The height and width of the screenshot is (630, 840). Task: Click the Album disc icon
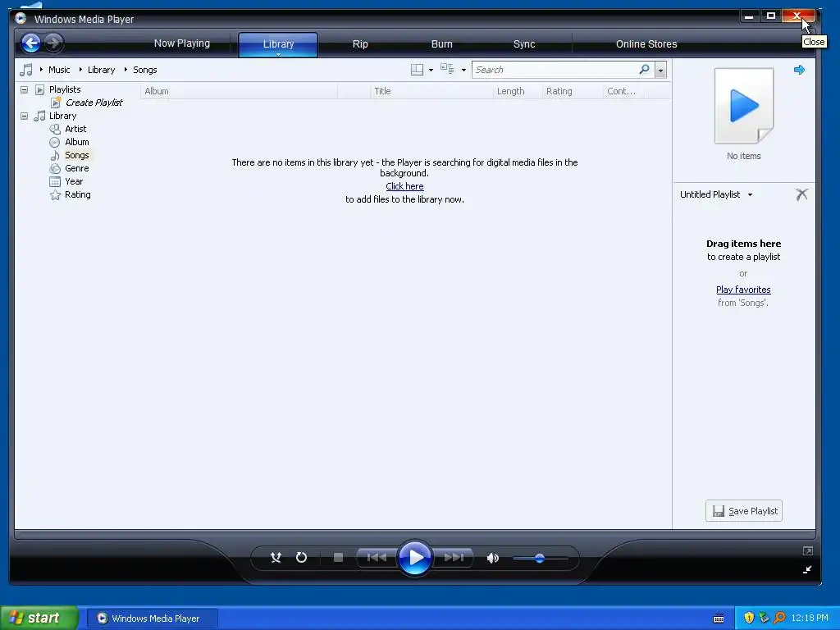click(x=55, y=143)
